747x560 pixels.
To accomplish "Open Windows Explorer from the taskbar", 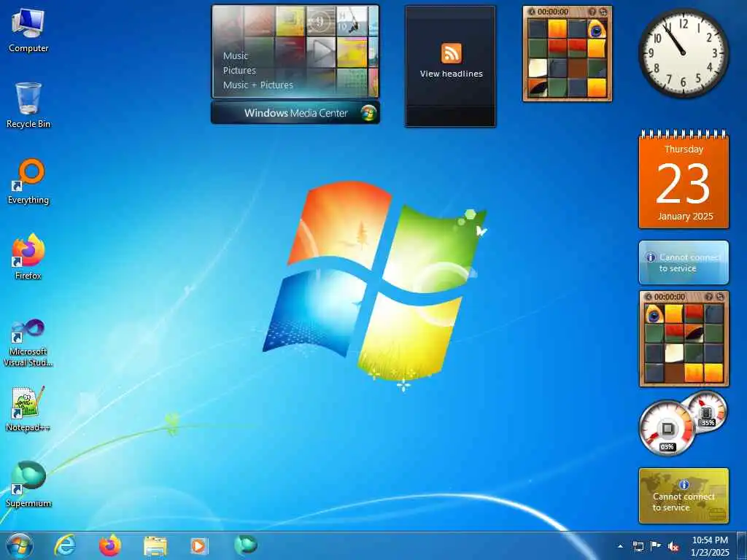I will (155, 546).
